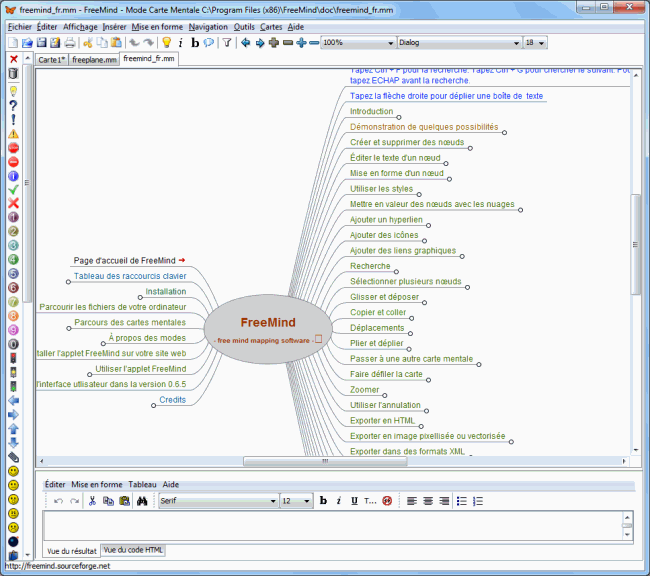The width and height of the screenshot is (650, 576).
Task: Open the Dialog font family dropdown
Action: coord(459,43)
